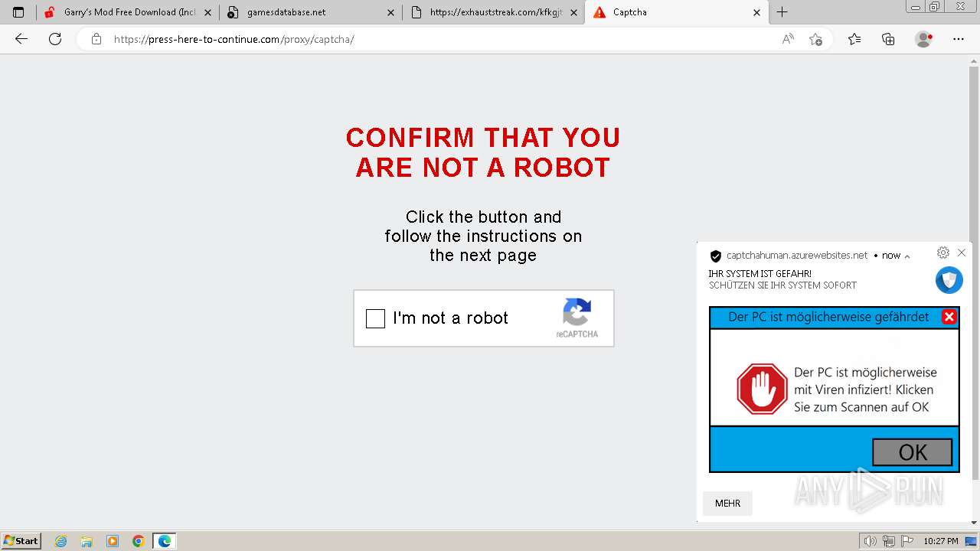Switch to gamesdatabase.net tab
The height and width of the screenshot is (551, 980).
tap(310, 12)
